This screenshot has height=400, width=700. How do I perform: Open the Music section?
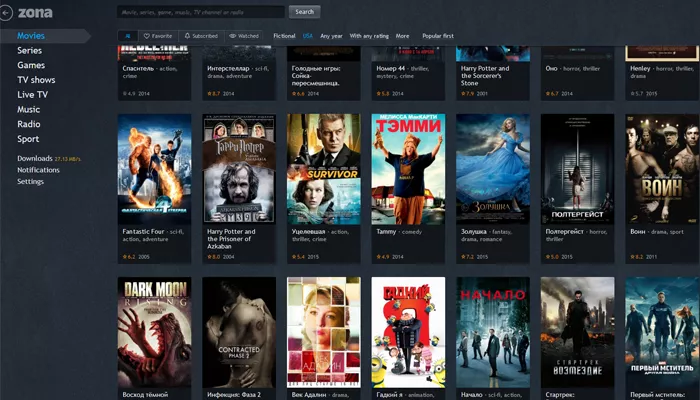(x=29, y=109)
